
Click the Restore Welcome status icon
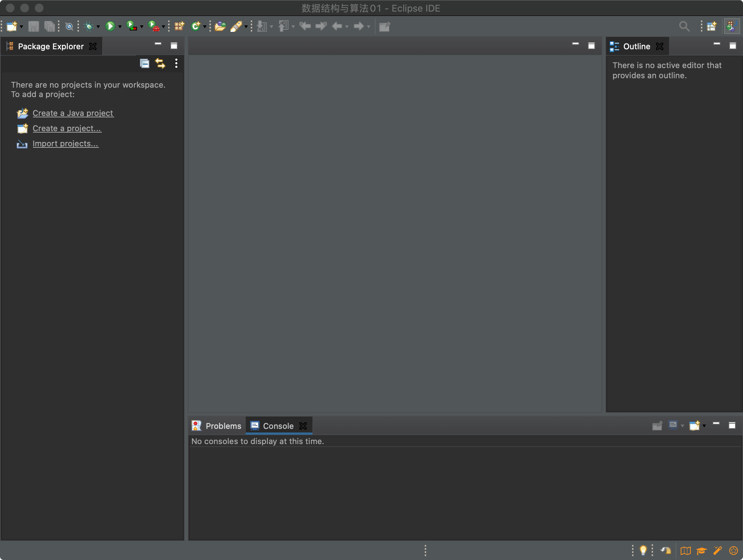pyautogui.click(x=666, y=551)
